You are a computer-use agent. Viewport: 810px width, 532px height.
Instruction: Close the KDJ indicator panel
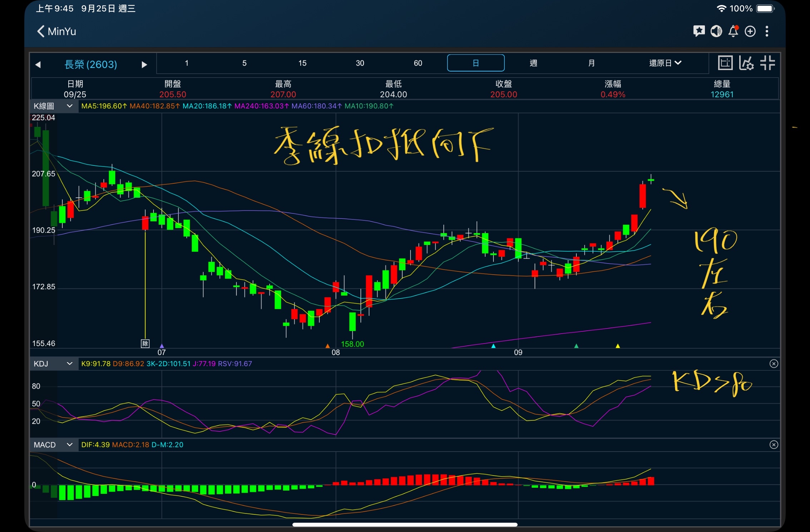click(774, 364)
